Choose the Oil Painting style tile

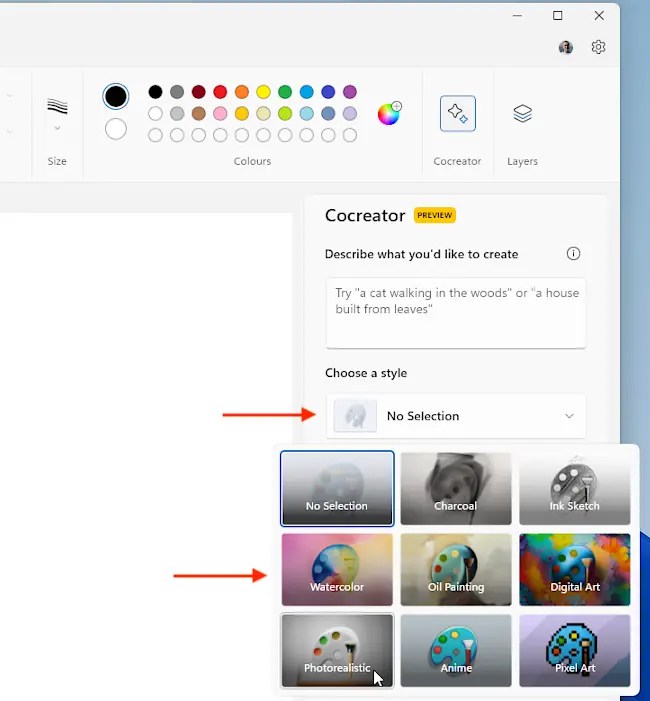pos(456,570)
